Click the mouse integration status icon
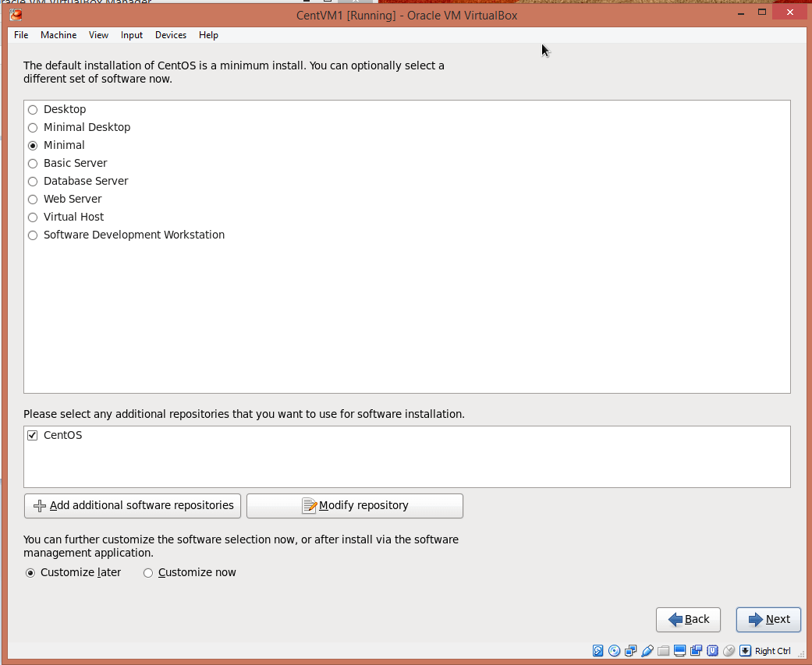 pos(729,651)
